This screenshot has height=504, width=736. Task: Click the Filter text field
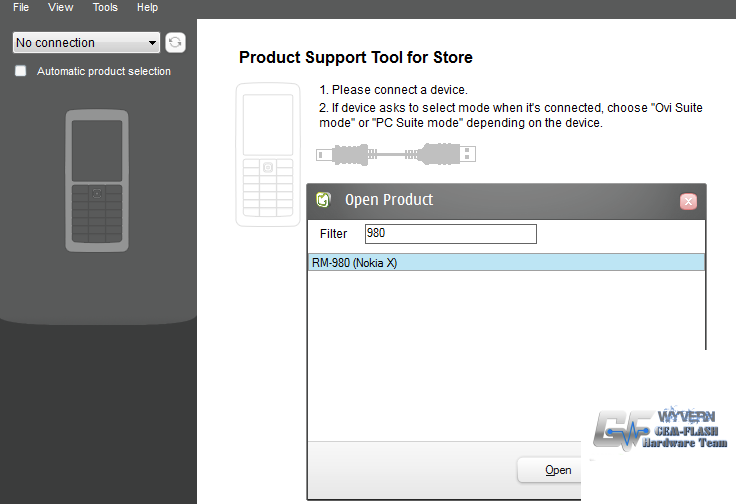click(x=451, y=234)
